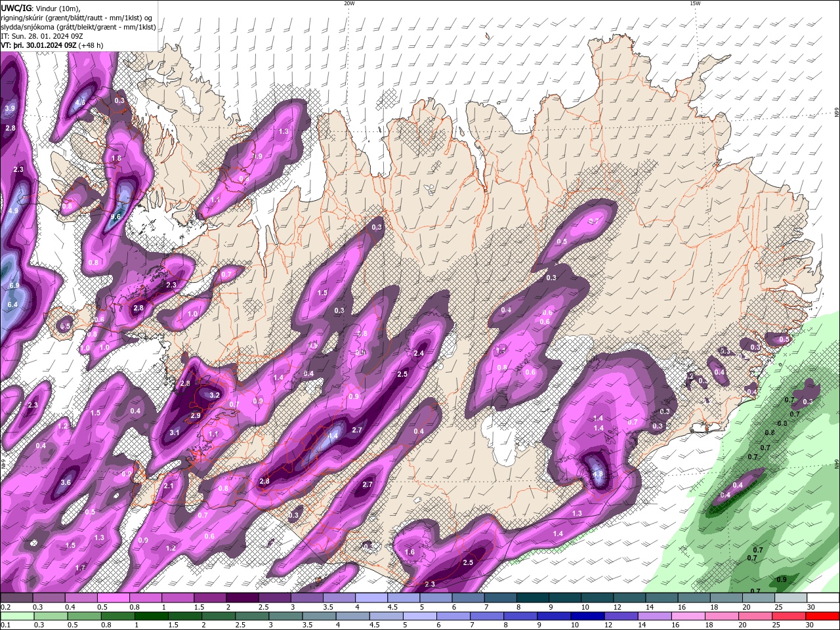Viewport: 840px width, 630px height.
Task: Pick the upper legend swatch between 0.2 and 0.3
Action: point(17,598)
